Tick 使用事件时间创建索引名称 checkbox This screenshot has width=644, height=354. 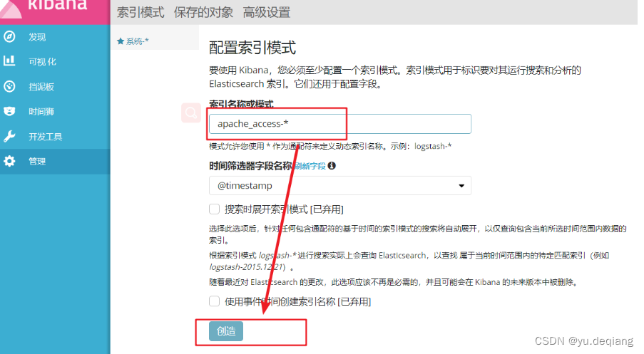(x=214, y=301)
